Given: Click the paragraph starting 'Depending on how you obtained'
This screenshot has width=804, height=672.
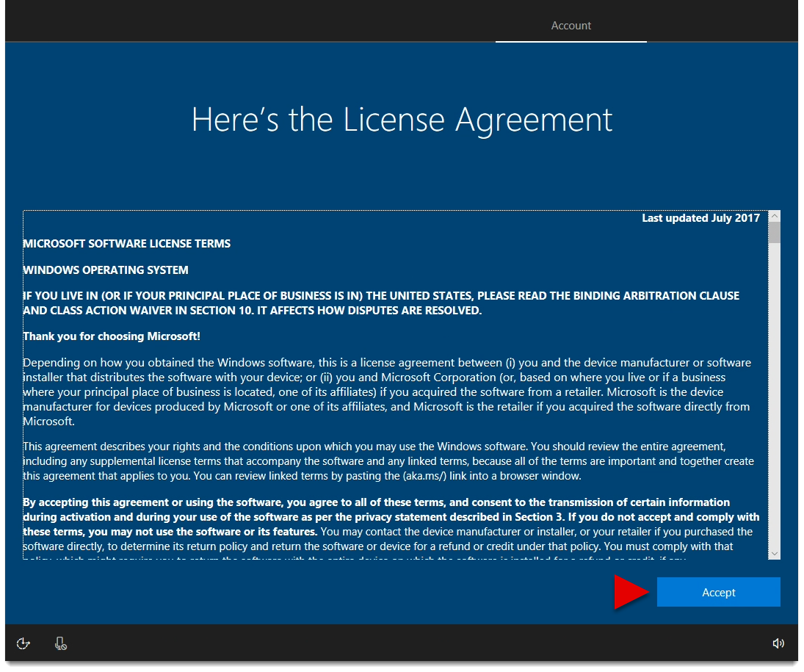Looking at the screenshot, I should pos(387,392).
